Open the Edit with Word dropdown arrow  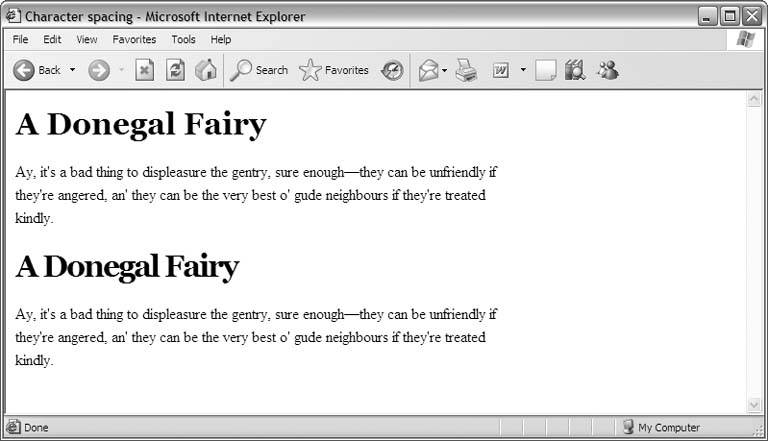coord(522,70)
